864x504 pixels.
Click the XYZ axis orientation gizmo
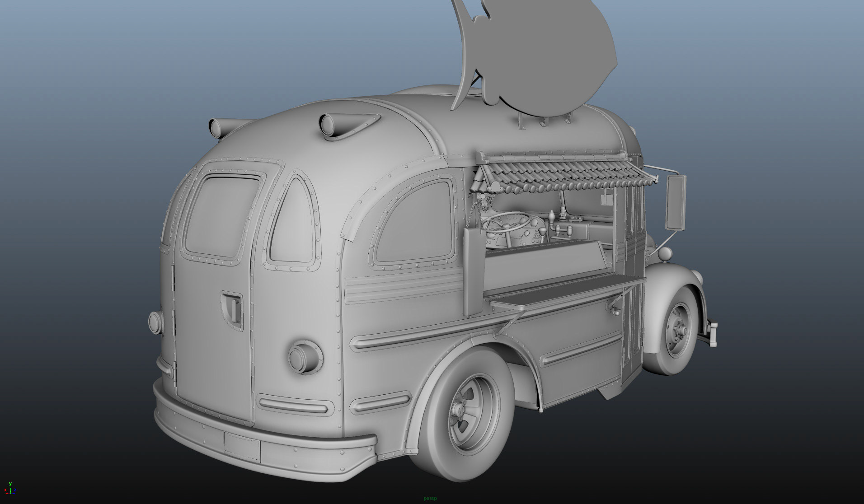click(x=10, y=488)
